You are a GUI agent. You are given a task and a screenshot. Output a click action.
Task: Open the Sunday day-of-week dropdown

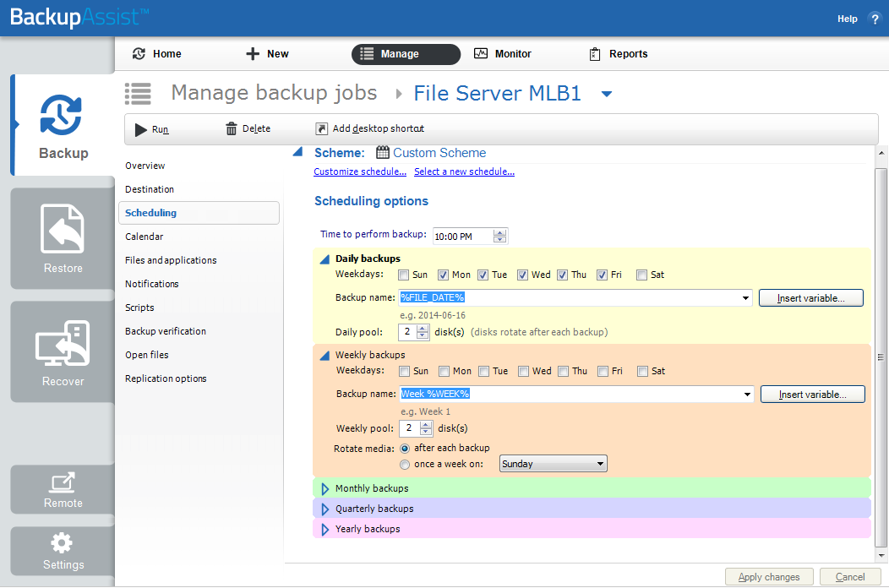click(553, 464)
